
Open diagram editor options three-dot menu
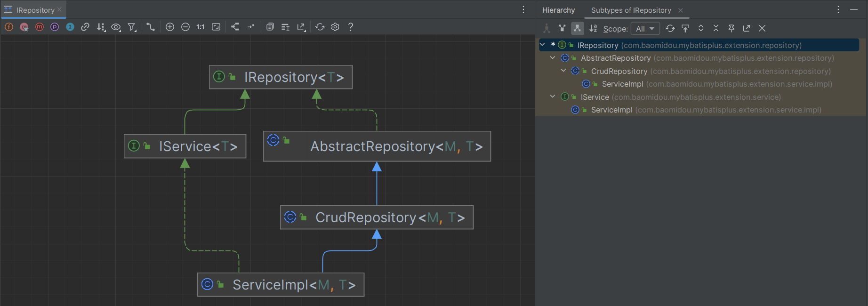click(x=523, y=9)
